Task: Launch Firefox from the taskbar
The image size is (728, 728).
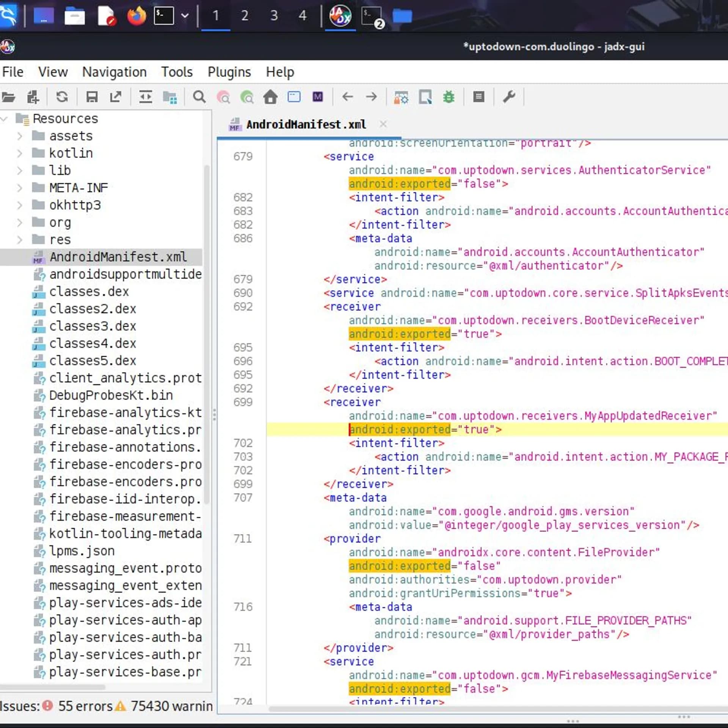Action: [136, 16]
